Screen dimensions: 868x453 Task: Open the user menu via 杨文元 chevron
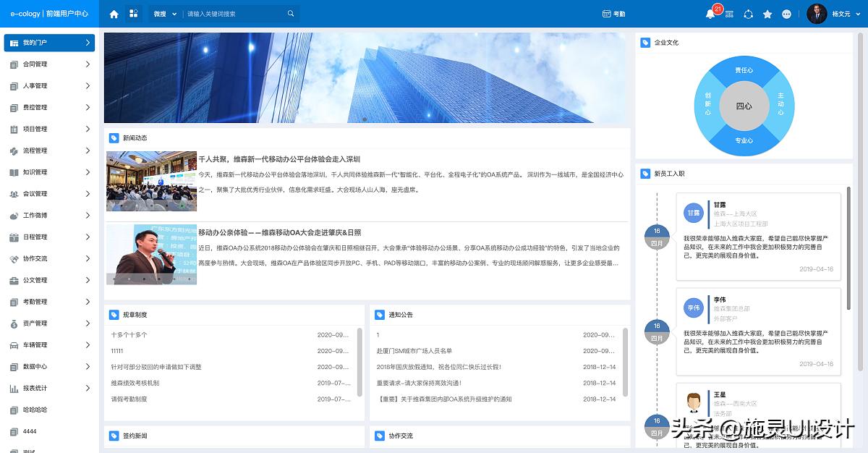[857, 14]
